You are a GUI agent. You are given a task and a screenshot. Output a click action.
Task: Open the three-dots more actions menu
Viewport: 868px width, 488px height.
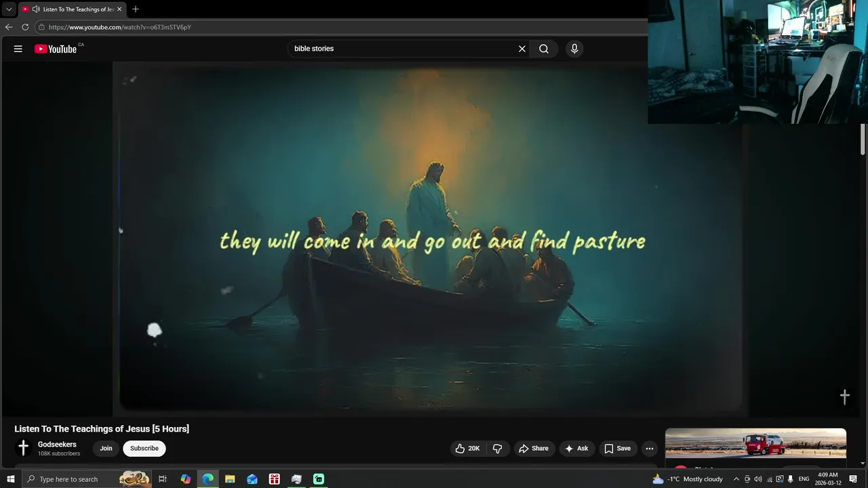[650, 449]
